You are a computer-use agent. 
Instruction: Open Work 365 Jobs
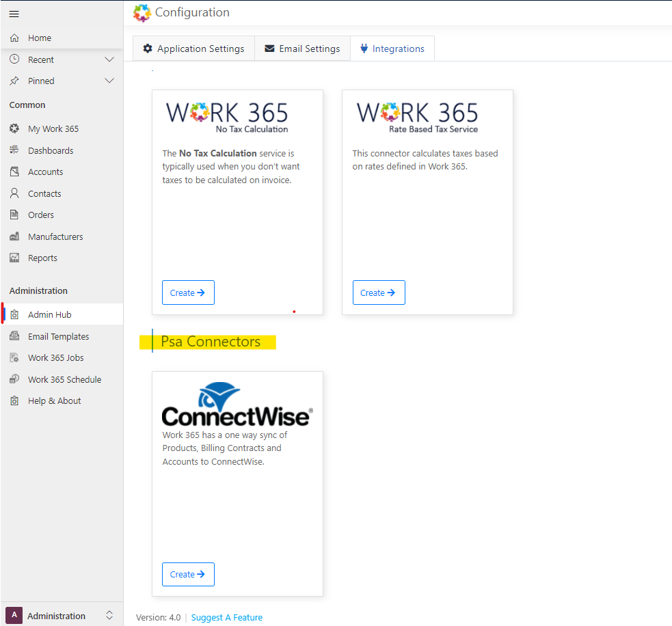pos(62,358)
